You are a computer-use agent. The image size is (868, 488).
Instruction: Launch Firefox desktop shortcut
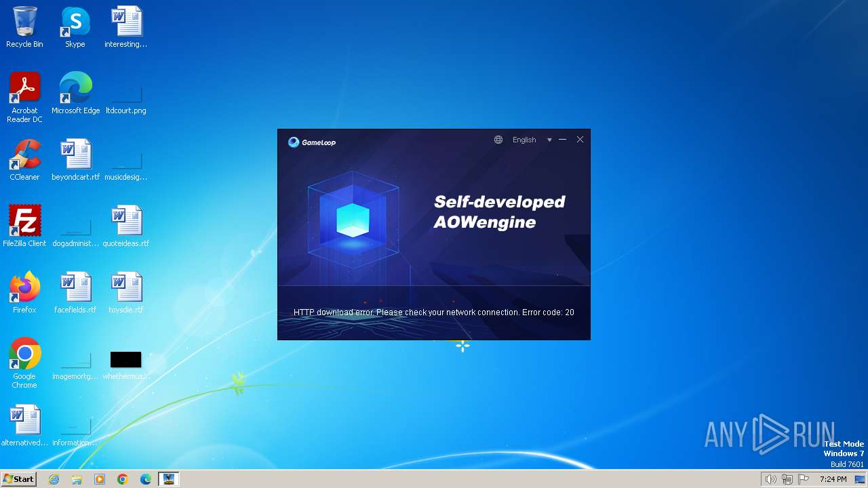click(24, 293)
